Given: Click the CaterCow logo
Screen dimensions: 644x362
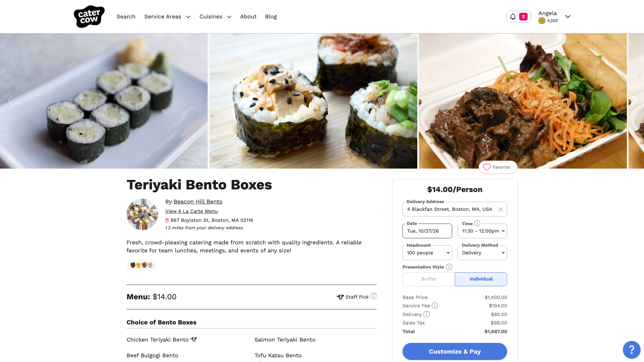Looking at the screenshot, I should (x=89, y=16).
